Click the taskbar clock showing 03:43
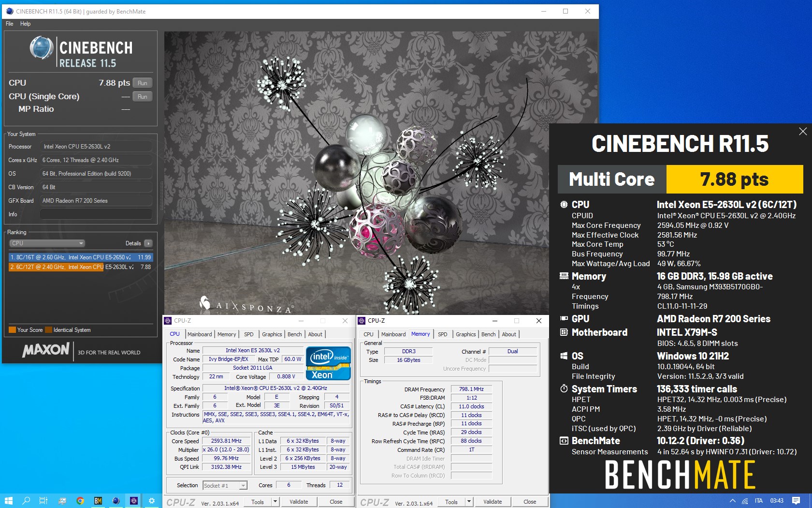 777,501
